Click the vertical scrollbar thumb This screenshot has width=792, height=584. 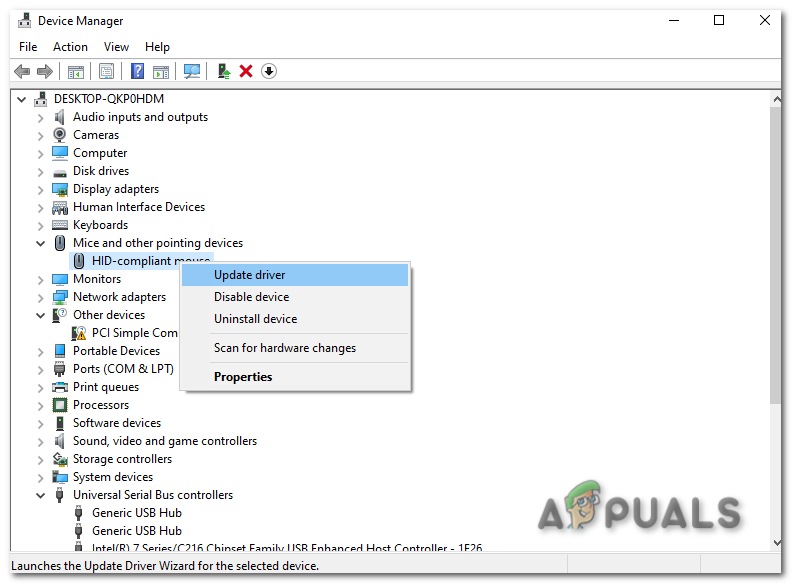coord(775,255)
